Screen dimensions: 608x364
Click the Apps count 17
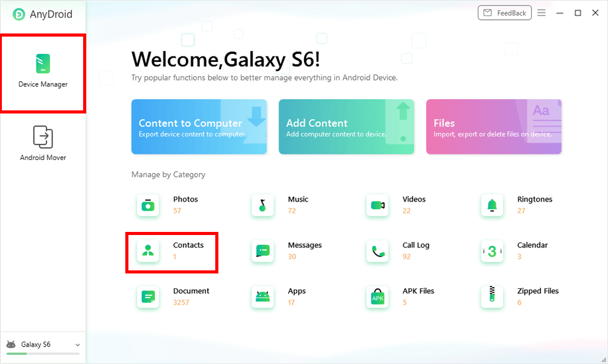pos(291,303)
